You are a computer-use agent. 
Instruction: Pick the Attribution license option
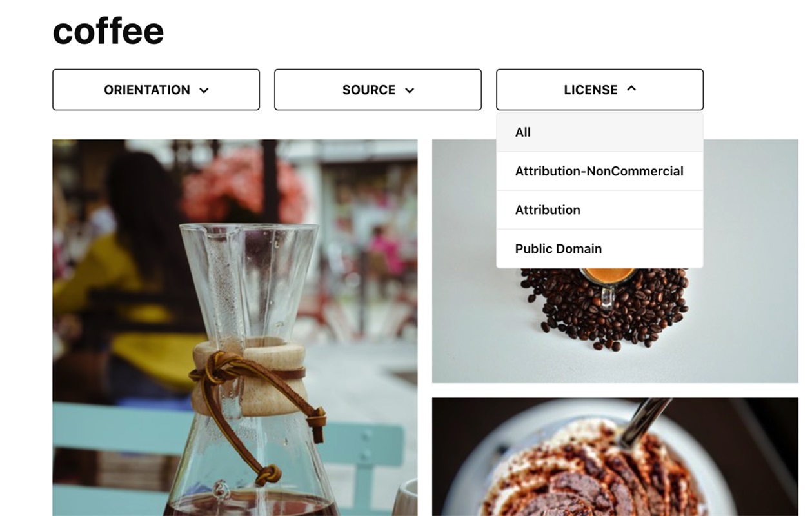pos(600,210)
